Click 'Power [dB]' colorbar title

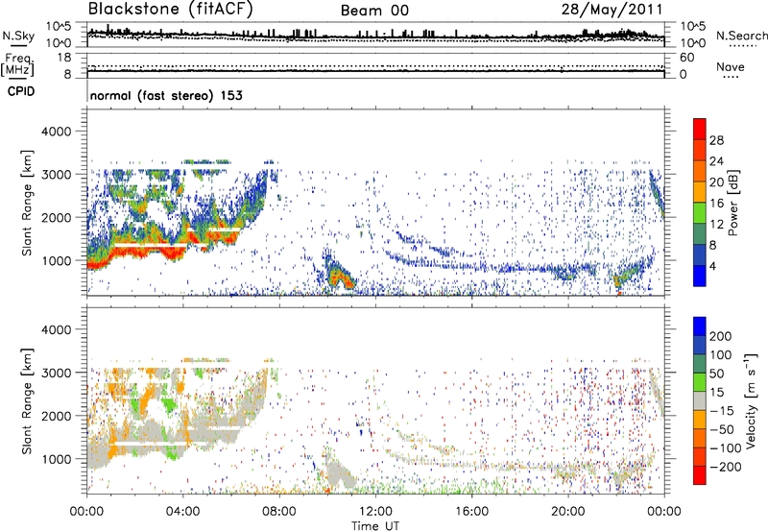coord(732,203)
